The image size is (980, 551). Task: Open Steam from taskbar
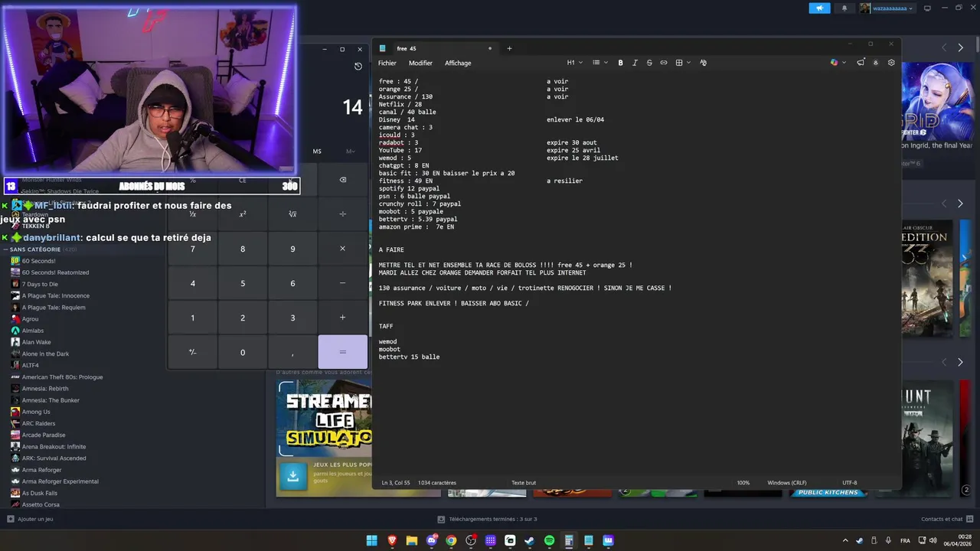[x=529, y=540]
